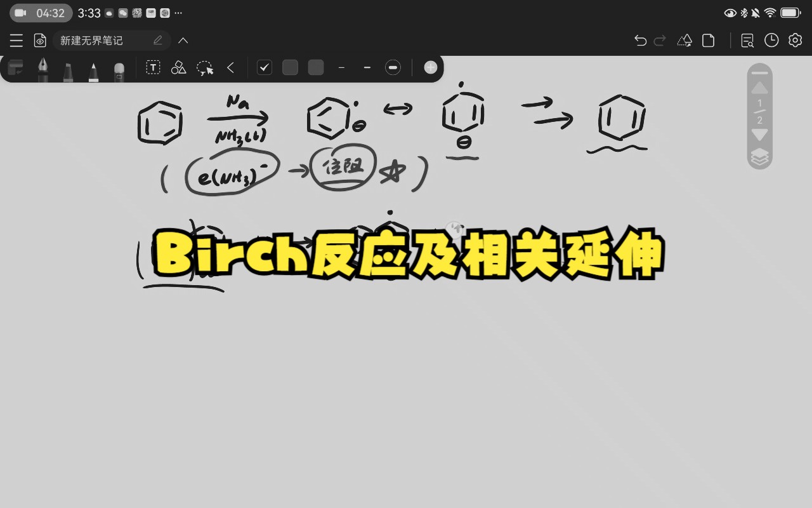812x508 pixels.
Task: Choose the second dark gray swatch
Action: (291, 67)
